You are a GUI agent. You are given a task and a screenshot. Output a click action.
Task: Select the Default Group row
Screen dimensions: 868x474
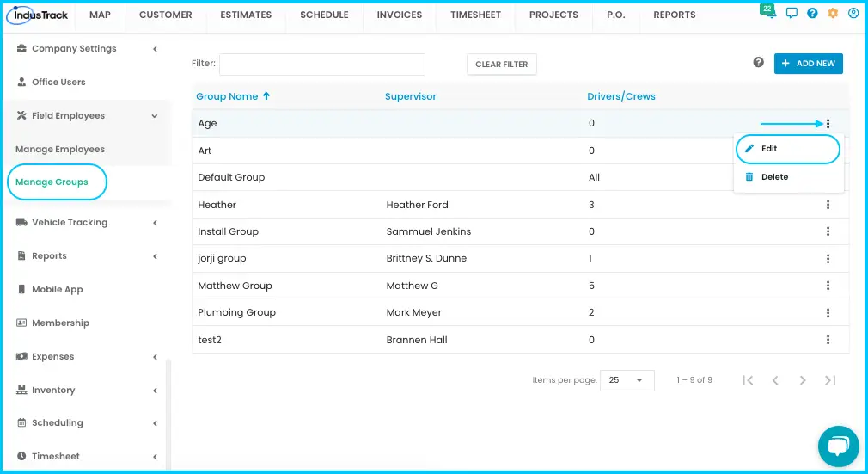(x=520, y=177)
